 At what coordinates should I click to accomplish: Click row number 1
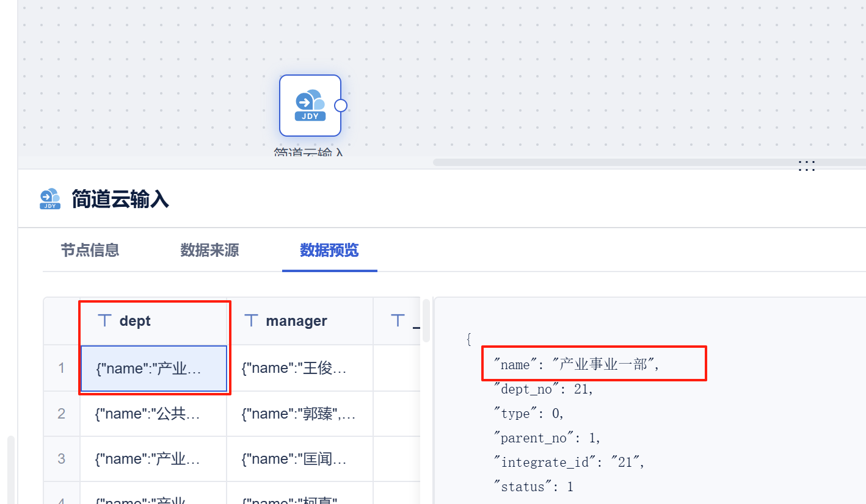point(62,369)
